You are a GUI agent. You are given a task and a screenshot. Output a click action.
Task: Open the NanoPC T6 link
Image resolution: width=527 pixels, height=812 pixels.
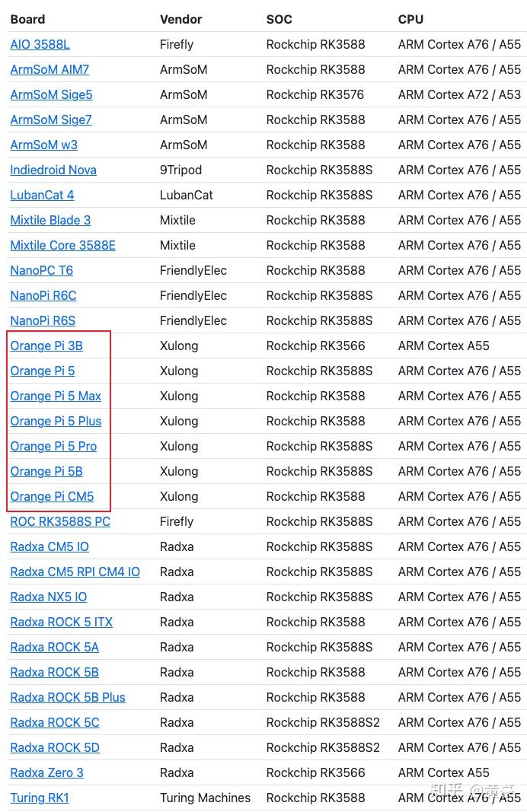(41, 270)
